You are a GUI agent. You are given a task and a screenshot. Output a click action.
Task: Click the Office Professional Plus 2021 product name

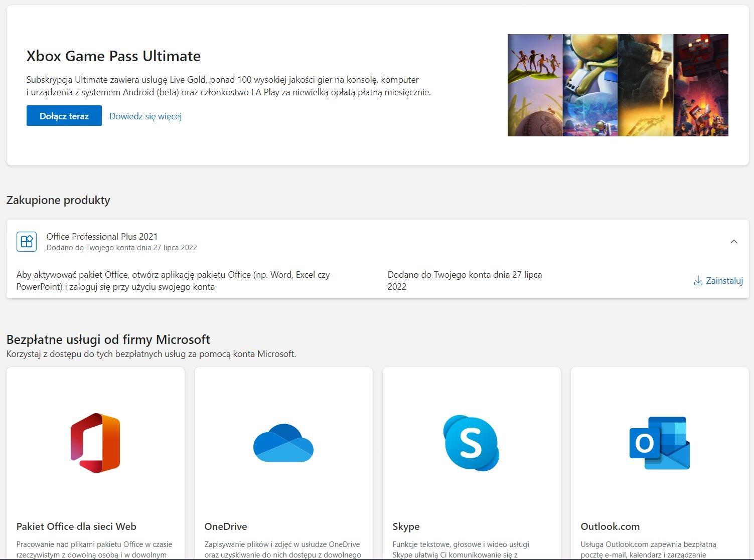[102, 236]
